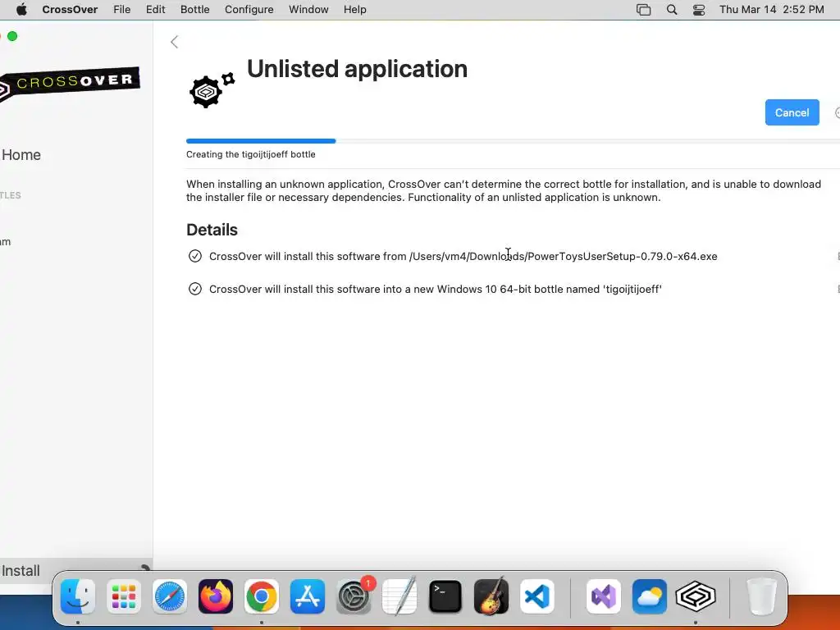This screenshot has height=630, width=840.
Task: Click 'Creating the tigoijtijoeff bottle' status text
Action: 251,154
